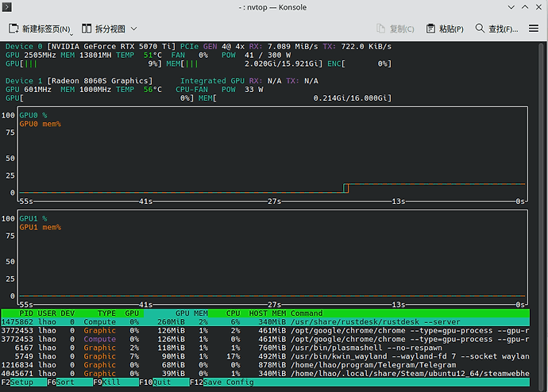The height and width of the screenshot is (392, 548).
Task: Open a new tab with 新建标签页 button
Action: [40, 29]
